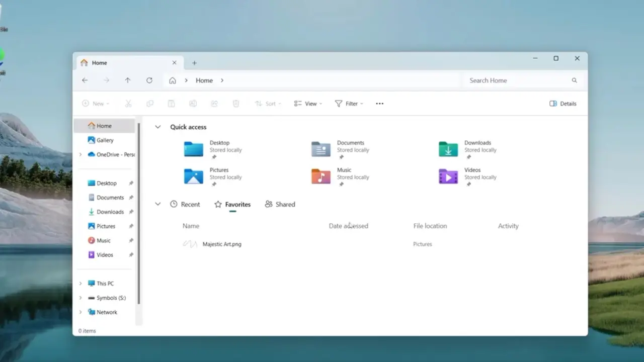Click the home icon in address bar

(x=173, y=80)
